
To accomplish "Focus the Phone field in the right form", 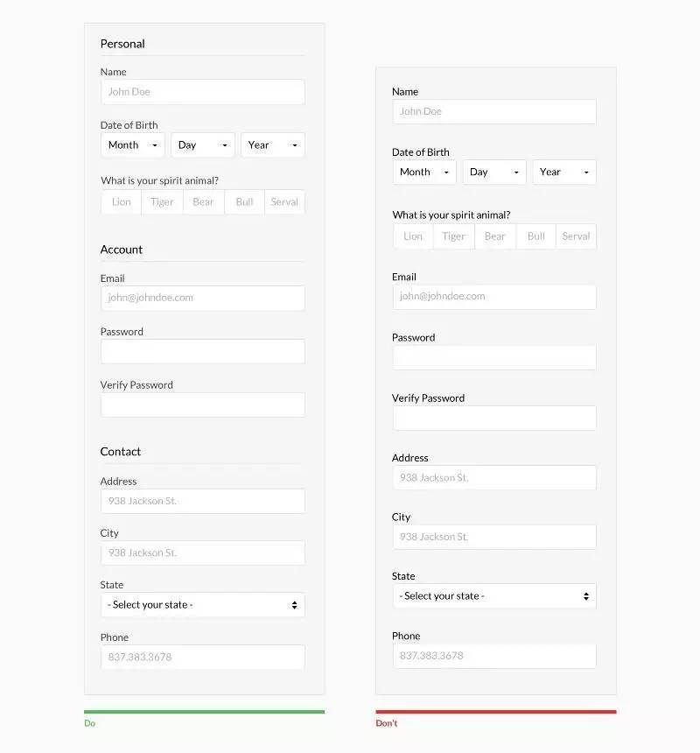I will click(x=494, y=656).
